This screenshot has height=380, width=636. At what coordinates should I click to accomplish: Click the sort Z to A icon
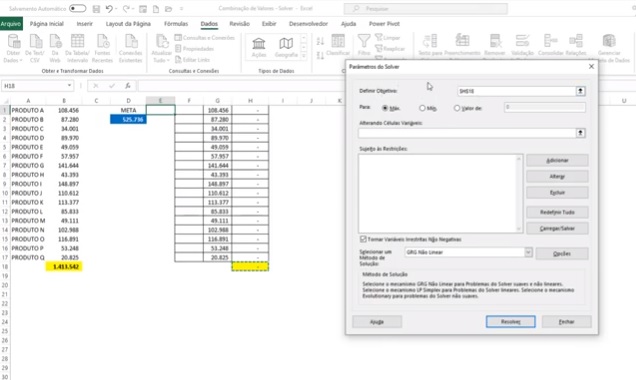tap(320, 55)
